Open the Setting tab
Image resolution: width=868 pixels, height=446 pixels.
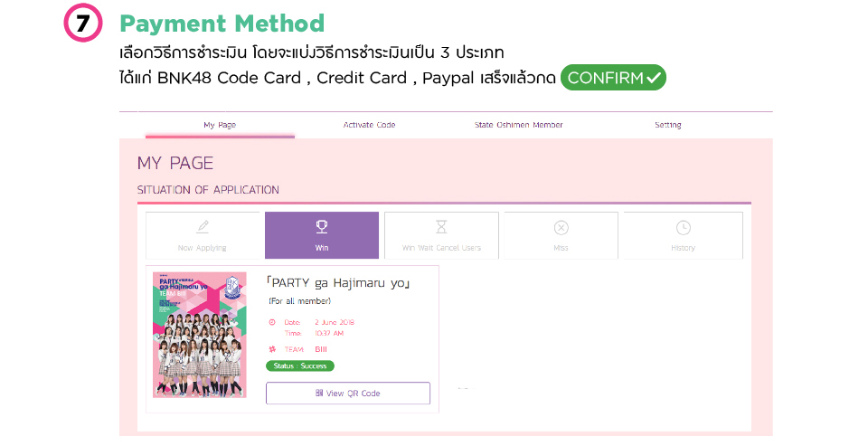point(667,125)
